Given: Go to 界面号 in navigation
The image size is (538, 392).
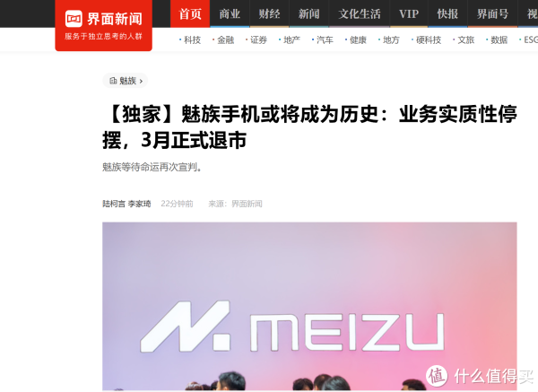Looking at the screenshot, I should (492, 13).
